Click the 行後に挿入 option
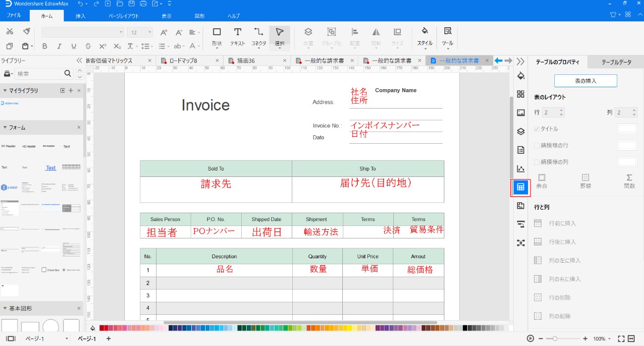Screen dimensions: 644x346 [x=564, y=242]
